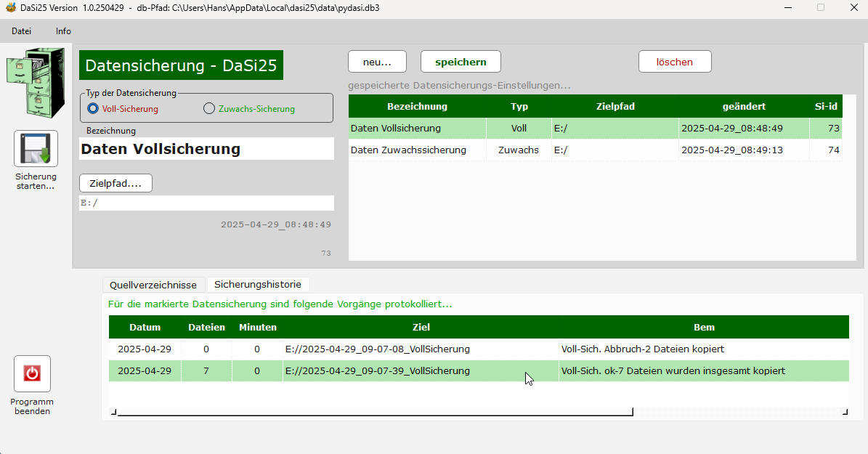Click the E:/ target path field
Viewport: 868px width, 454px height.
pyautogui.click(x=206, y=203)
